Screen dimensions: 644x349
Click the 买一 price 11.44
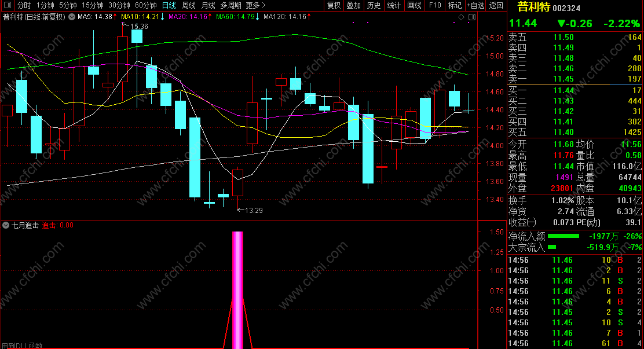pyautogui.click(x=563, y=90)
